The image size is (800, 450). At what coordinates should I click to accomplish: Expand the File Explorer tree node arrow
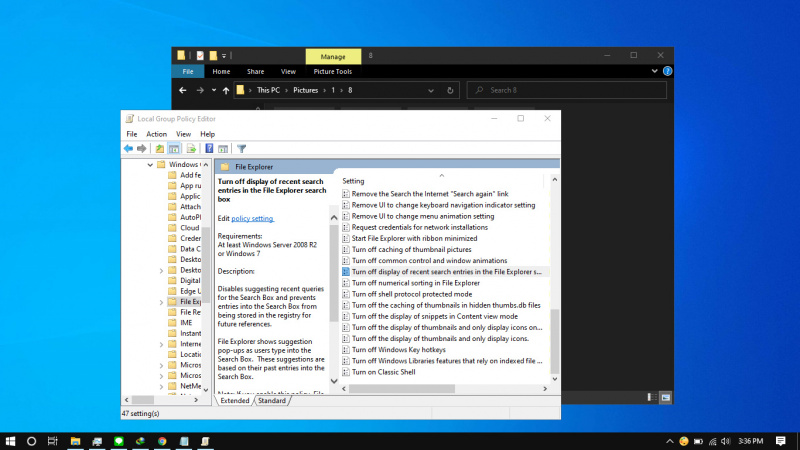pyautogui.click(x=161, y=302)
